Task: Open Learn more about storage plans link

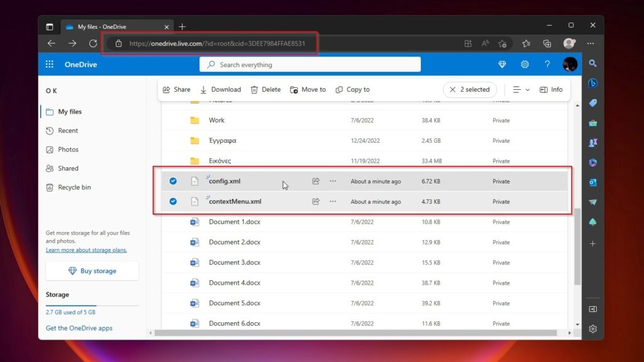Action: (x=86, y=250)
